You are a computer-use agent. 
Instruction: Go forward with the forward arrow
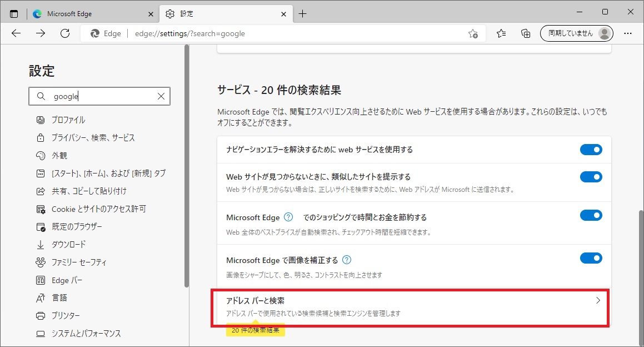click(41, 33)
